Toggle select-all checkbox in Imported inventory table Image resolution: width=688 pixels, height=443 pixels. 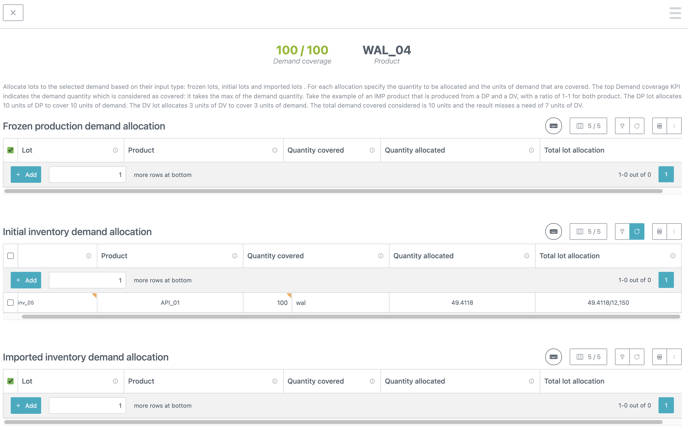point(11,381)
